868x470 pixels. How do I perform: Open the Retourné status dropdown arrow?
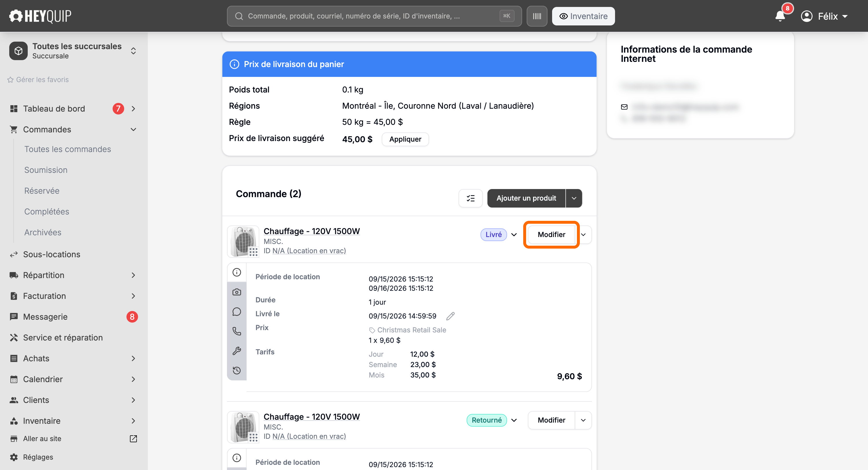[514, 420]
